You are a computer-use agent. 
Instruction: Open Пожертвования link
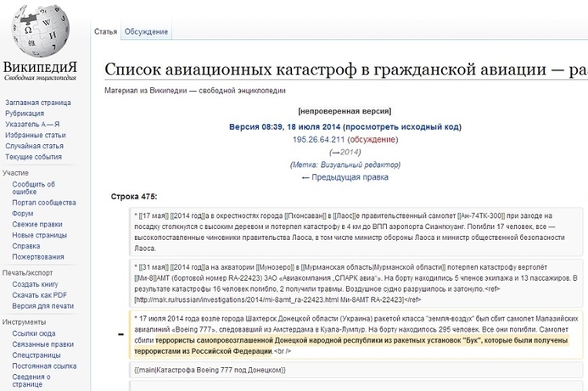pos(38,257)
